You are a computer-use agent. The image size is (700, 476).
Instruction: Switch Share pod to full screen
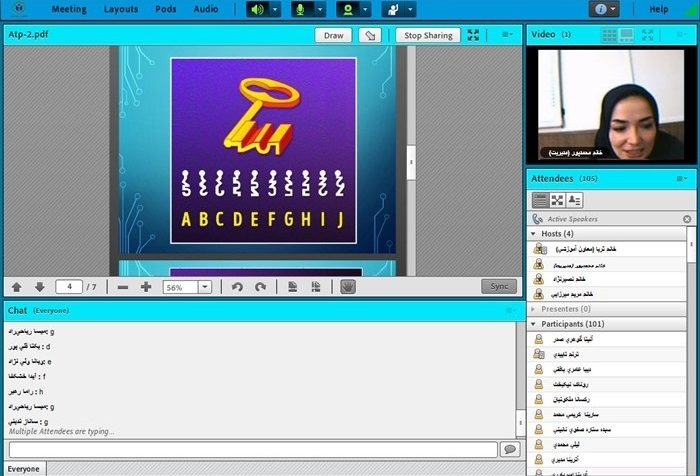473,35
